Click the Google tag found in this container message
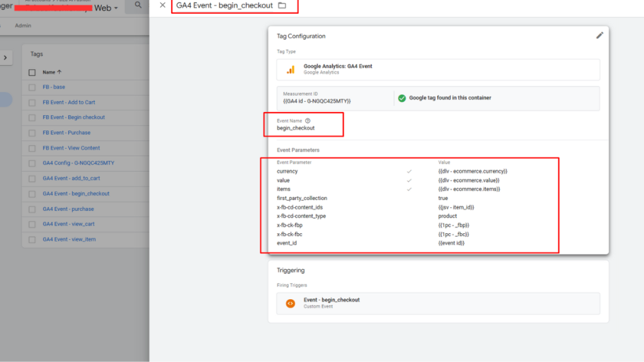The image size is (644, 362). point(450,97)
